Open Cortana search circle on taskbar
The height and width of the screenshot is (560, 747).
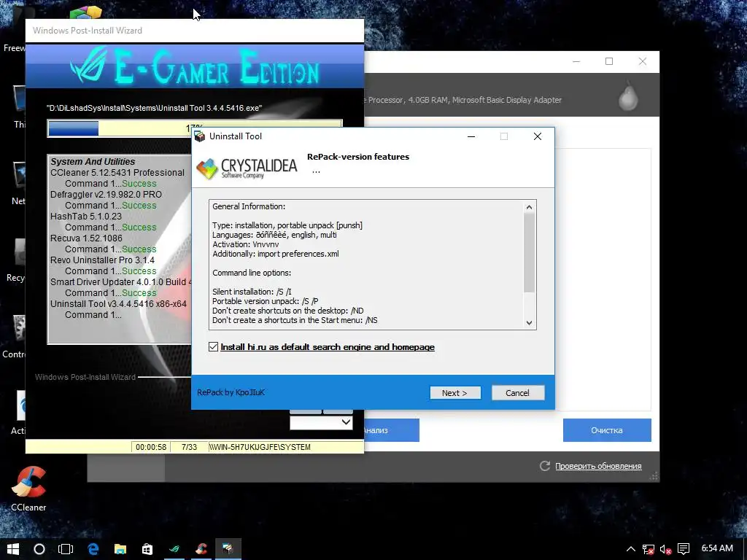pyautogui.click(x=39, y=548)
